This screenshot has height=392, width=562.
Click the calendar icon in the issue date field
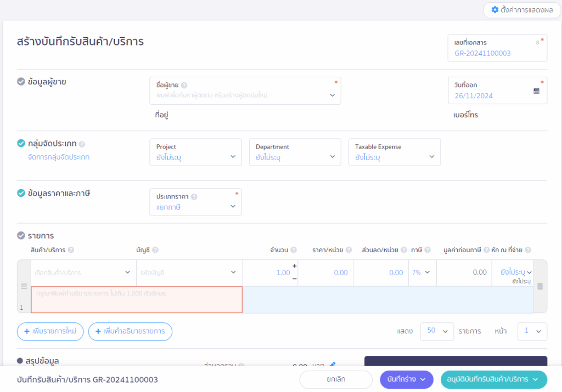[536, 91]
